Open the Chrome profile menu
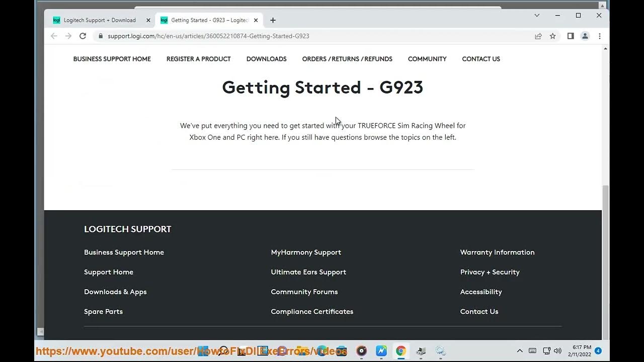The image size is (644, 362). (585, 36)
